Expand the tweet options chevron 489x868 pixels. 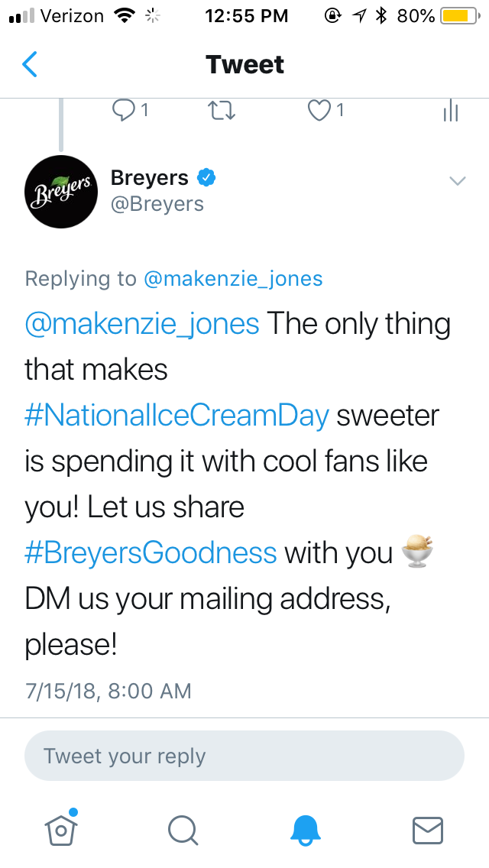click(457, 181)
